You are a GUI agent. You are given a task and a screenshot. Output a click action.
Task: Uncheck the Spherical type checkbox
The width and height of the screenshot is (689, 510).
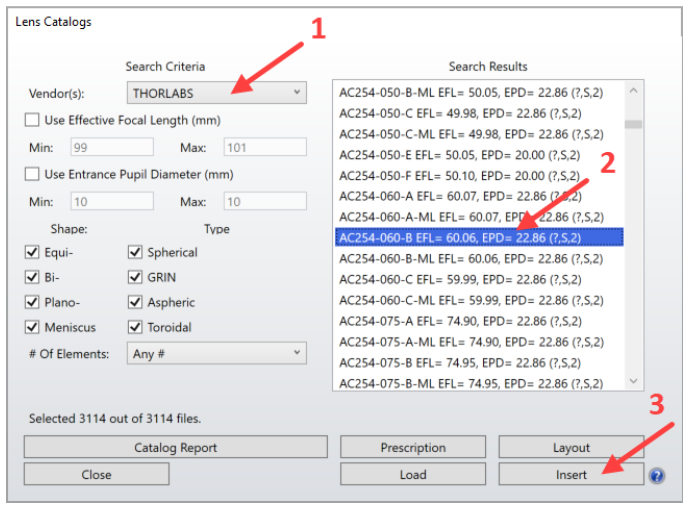click(136, 252)
